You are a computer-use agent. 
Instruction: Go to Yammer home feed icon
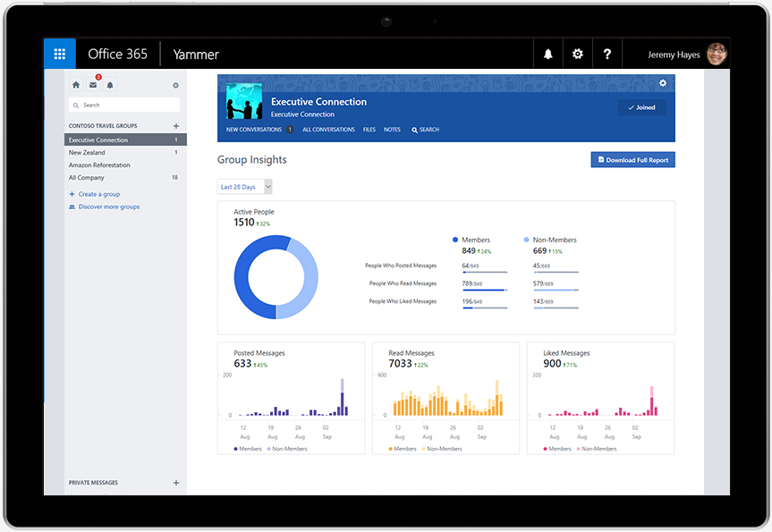pos(76,85)
